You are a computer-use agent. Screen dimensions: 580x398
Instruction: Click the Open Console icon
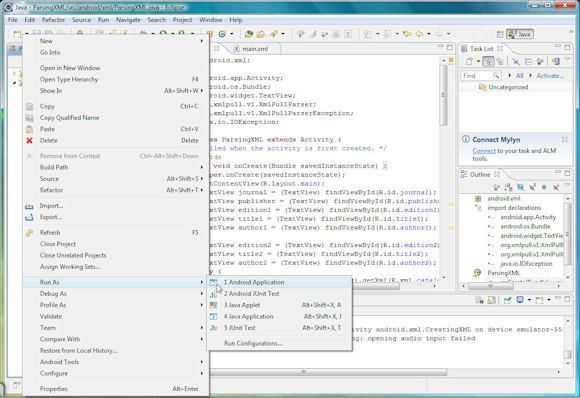[539, 300]
